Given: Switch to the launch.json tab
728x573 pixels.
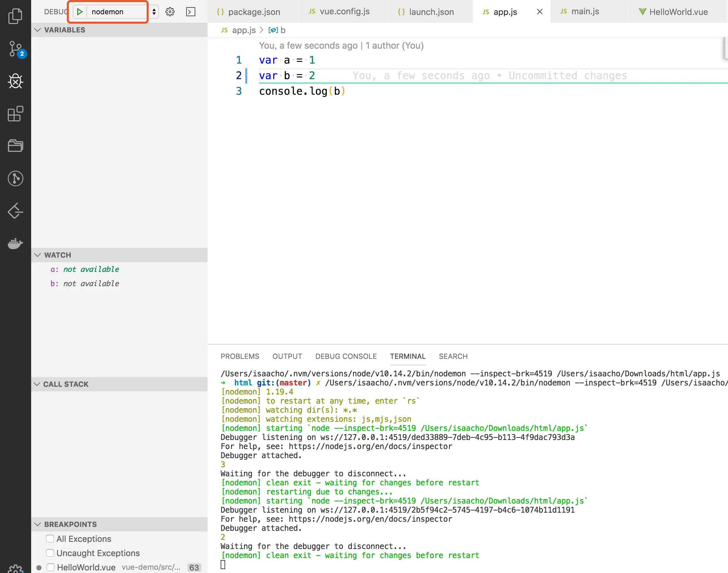Looking at the screenshot, I should (x=431, y=12).
